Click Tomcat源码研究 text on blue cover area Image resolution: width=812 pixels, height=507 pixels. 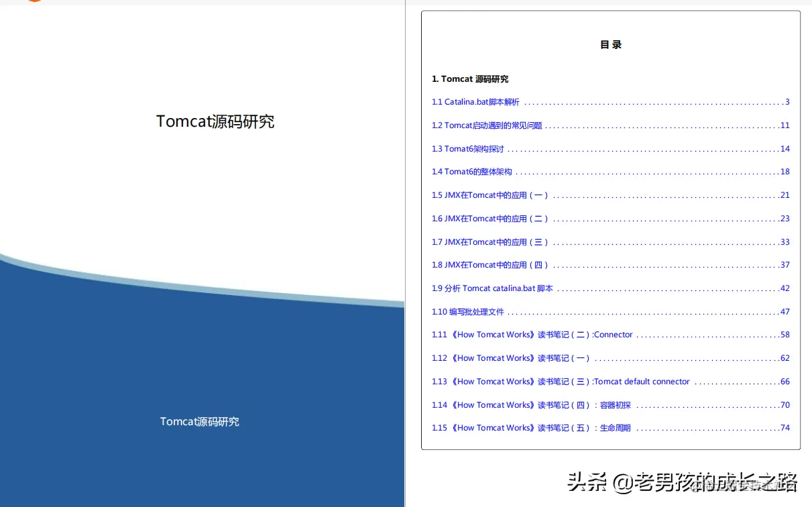[x=200, y=422]
